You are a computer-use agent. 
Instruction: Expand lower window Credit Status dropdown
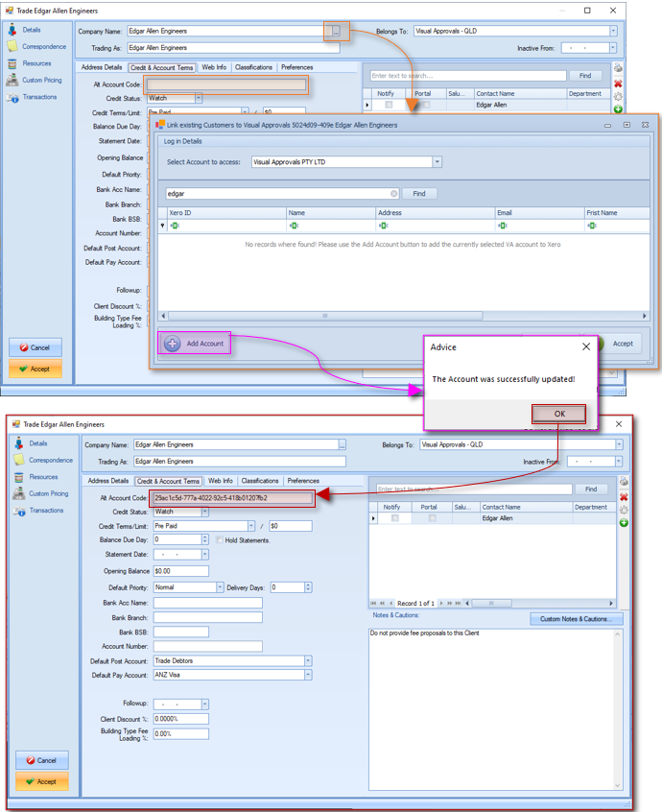pyautogui.click(x=205, y=512)
